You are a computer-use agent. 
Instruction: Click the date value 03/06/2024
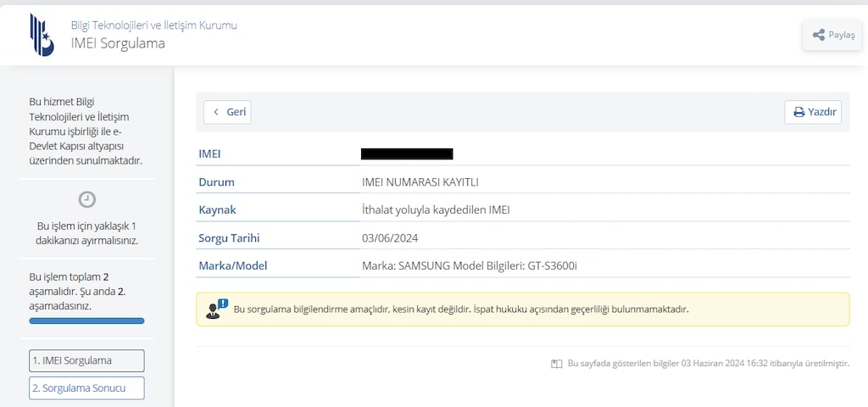390,238
